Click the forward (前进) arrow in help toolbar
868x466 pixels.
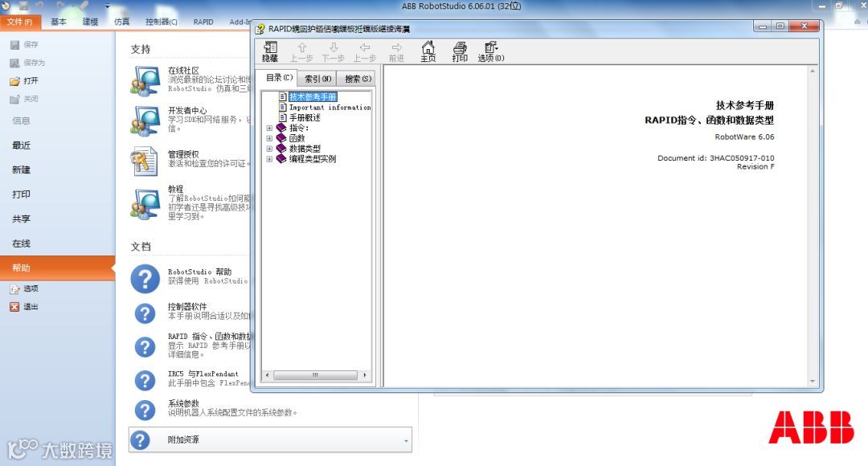click(396, 51)
